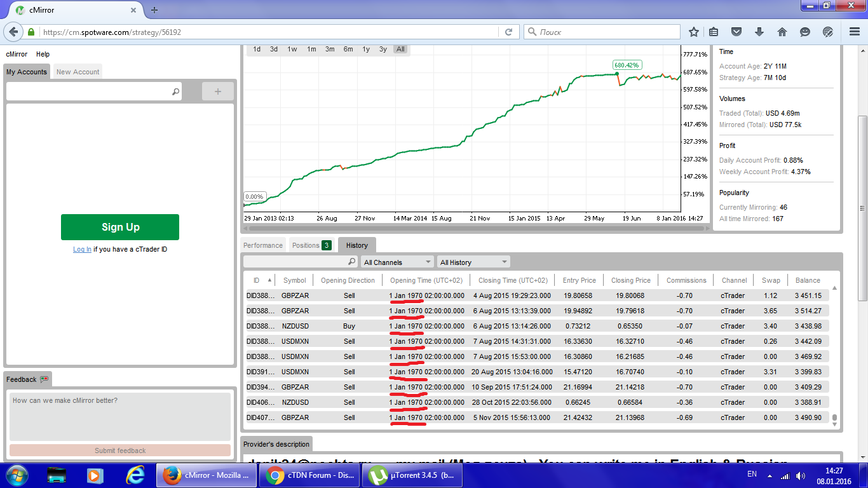Open the All History dropdown

point(473,262)
